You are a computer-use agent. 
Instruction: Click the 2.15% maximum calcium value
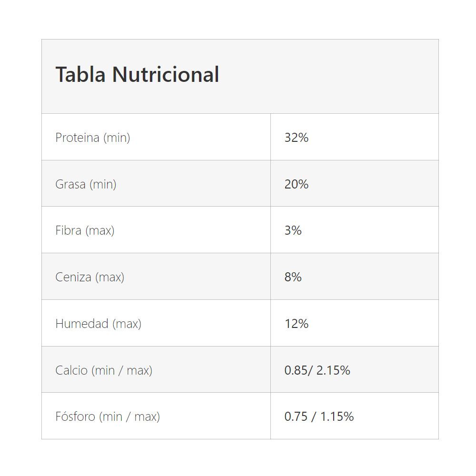coord(333,370)
